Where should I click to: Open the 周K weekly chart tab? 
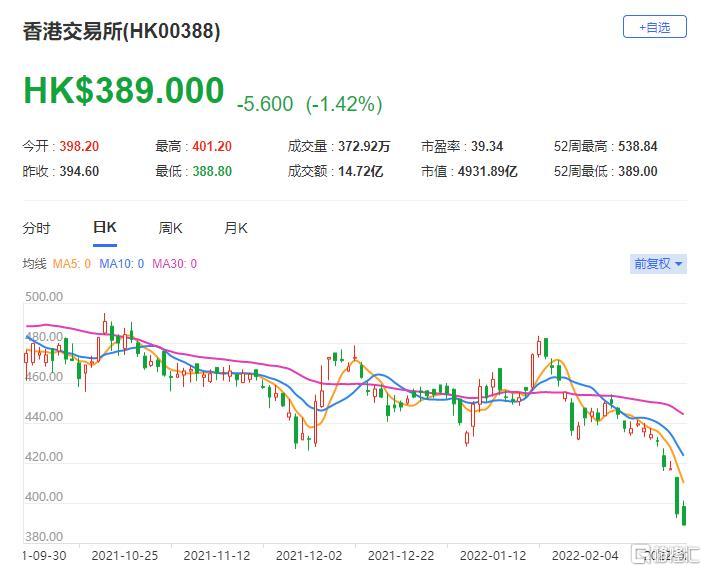(x=171, y=228)
